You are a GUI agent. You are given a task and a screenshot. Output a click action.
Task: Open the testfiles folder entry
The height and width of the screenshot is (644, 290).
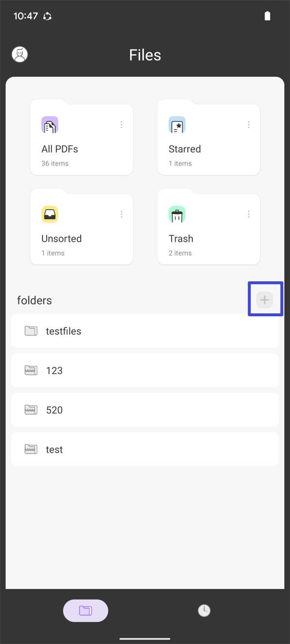coord(145,331)
